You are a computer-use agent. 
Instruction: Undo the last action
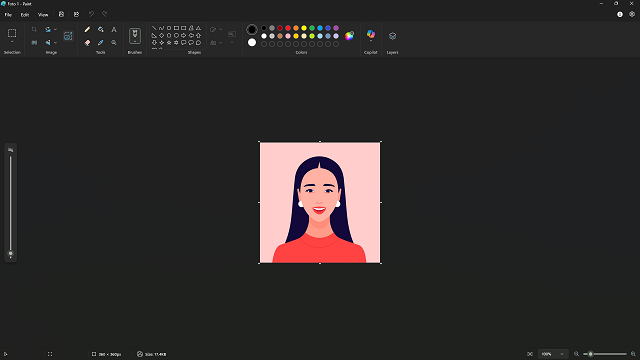[91, 14]
